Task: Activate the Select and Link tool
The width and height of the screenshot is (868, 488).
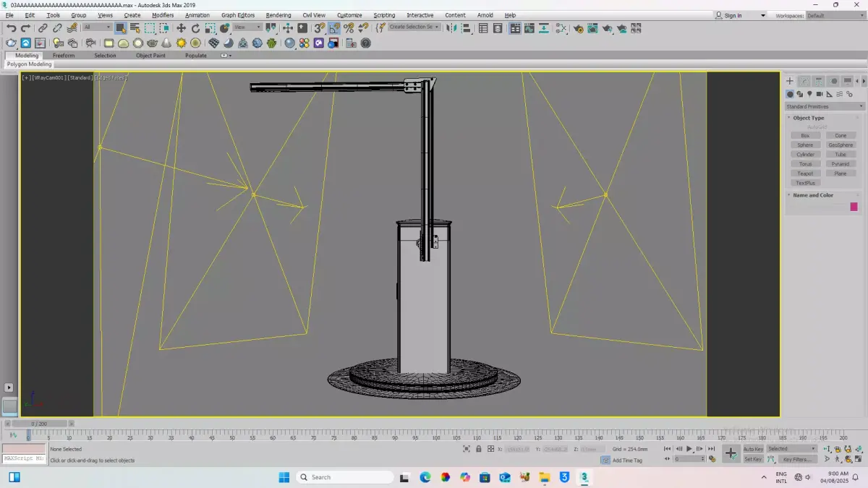Action: pyautogui.click(x=43, y=28)
